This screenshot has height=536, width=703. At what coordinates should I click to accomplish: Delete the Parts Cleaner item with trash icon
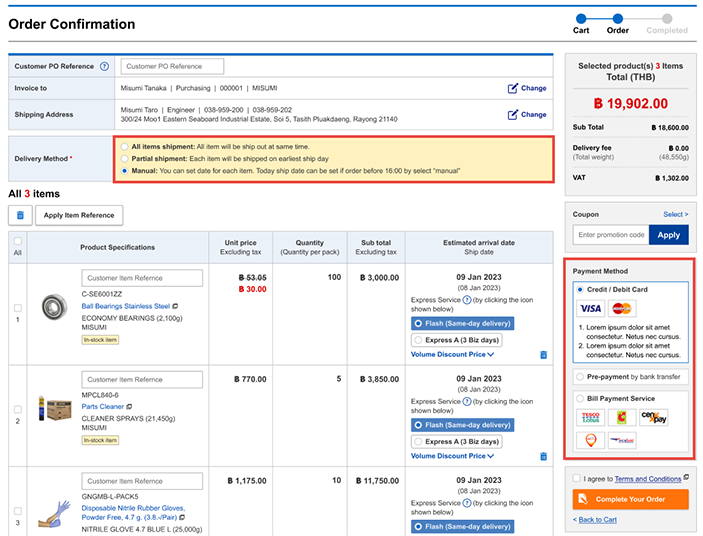(x=543, y=456)
